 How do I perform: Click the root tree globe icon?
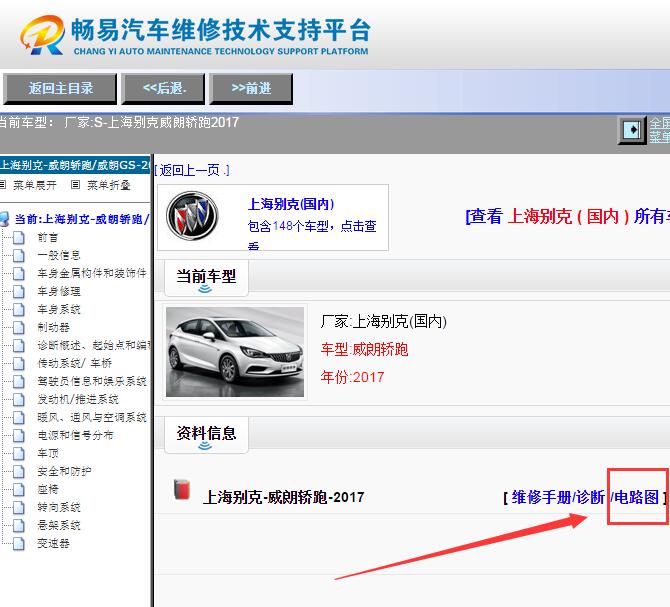pos(5,219)
